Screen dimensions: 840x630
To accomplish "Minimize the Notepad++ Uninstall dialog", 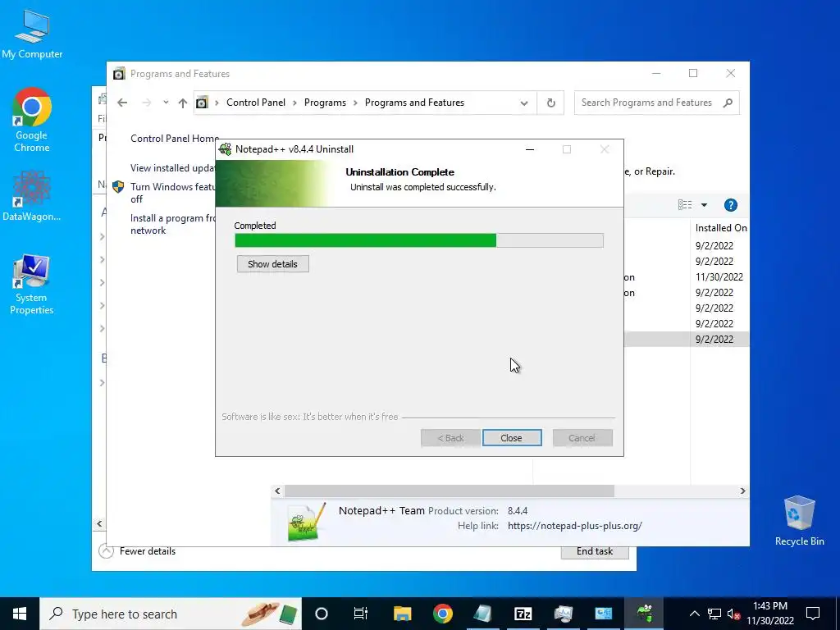I will tap(530, 149).
